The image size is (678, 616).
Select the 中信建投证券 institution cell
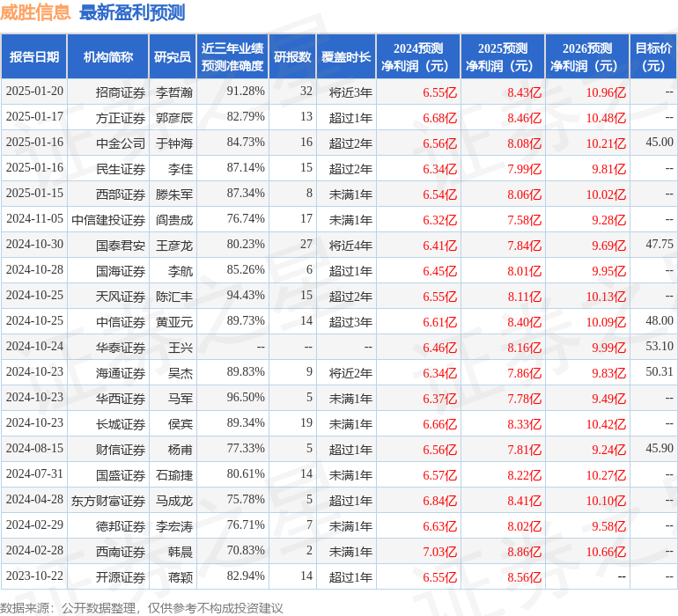point(108,220)
